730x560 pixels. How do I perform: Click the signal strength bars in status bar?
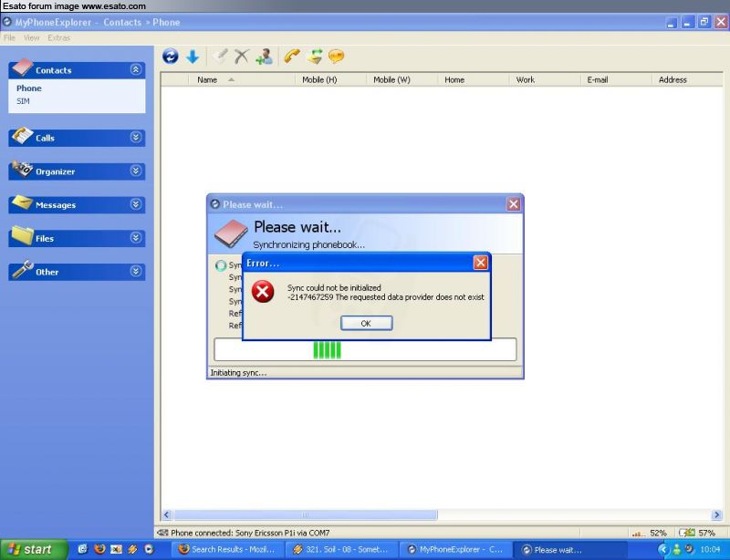(639, 533)
